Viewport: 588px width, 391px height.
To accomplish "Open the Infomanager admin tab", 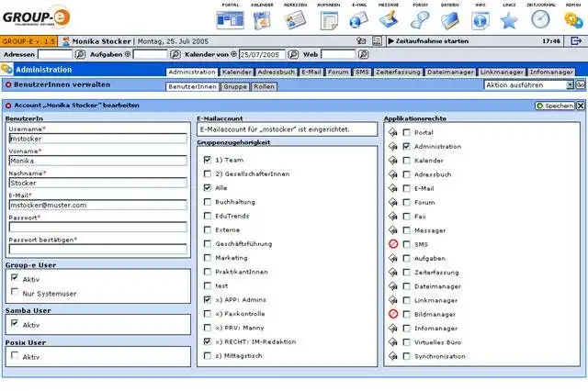I will tap(551, 72).
